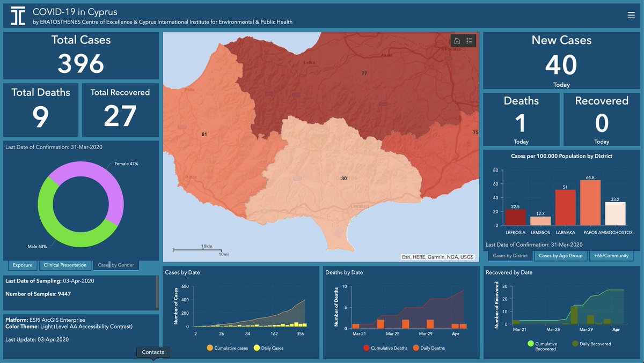Toggle Cumulative cases legend item

(x=227, y=348)
